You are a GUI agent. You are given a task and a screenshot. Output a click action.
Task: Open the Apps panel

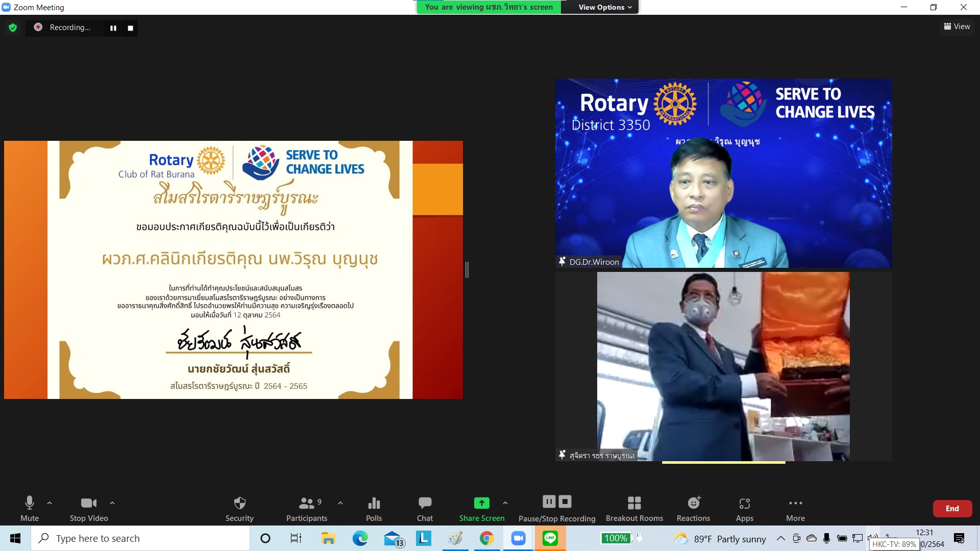745,508
